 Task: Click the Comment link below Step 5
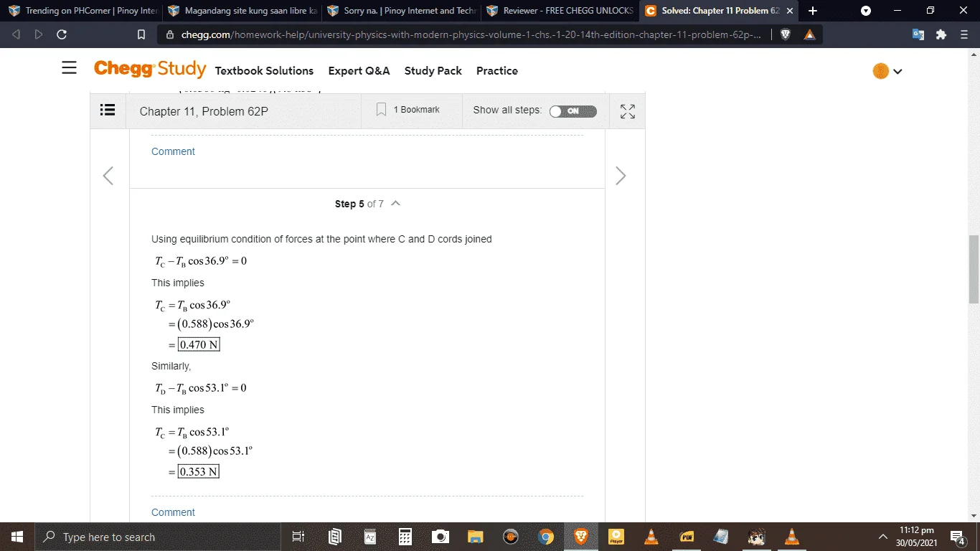point(173,512)
